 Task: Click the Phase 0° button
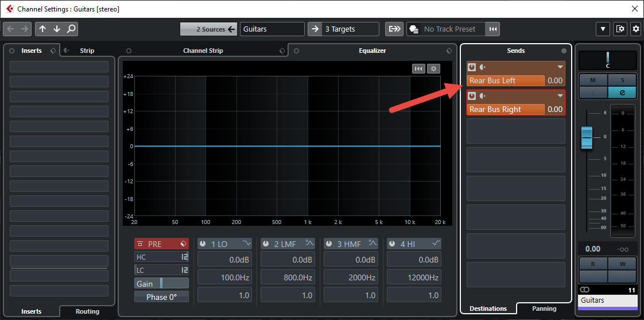(x=161, y=297)
